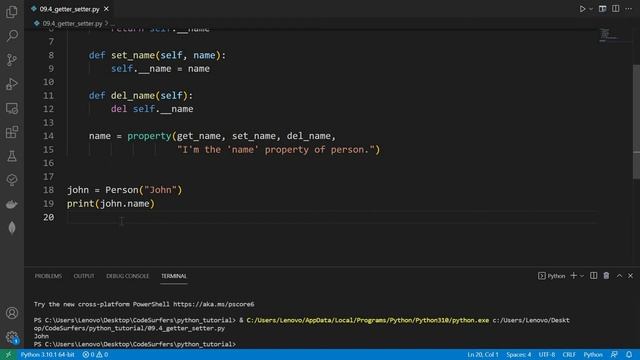Change the UTF-8 encoding

tap(547, 354)
